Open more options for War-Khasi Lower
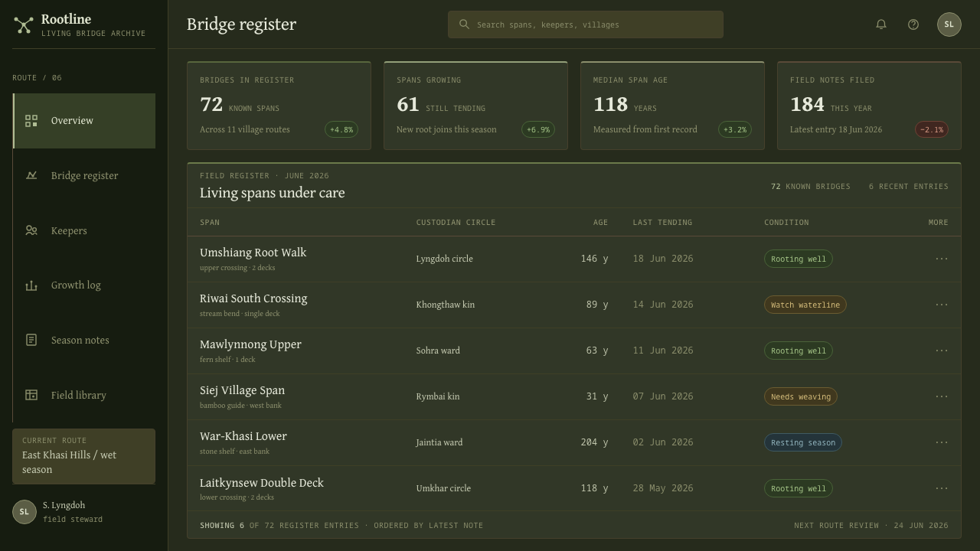 click(942, 442)
